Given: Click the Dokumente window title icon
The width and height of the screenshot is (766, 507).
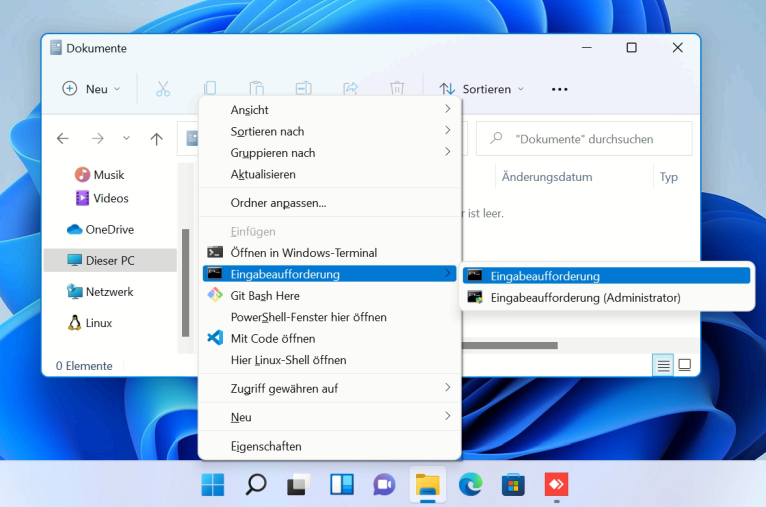Looking at the screenshot, I should tap(56, 48).
